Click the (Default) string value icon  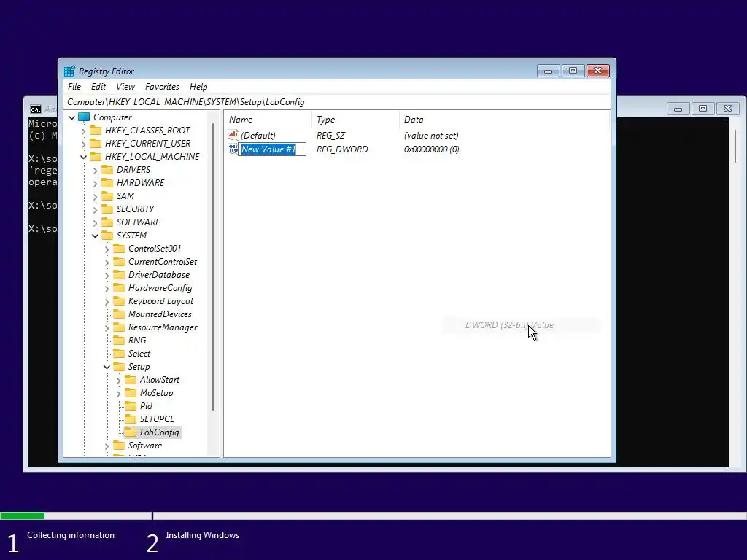[233, 135]
